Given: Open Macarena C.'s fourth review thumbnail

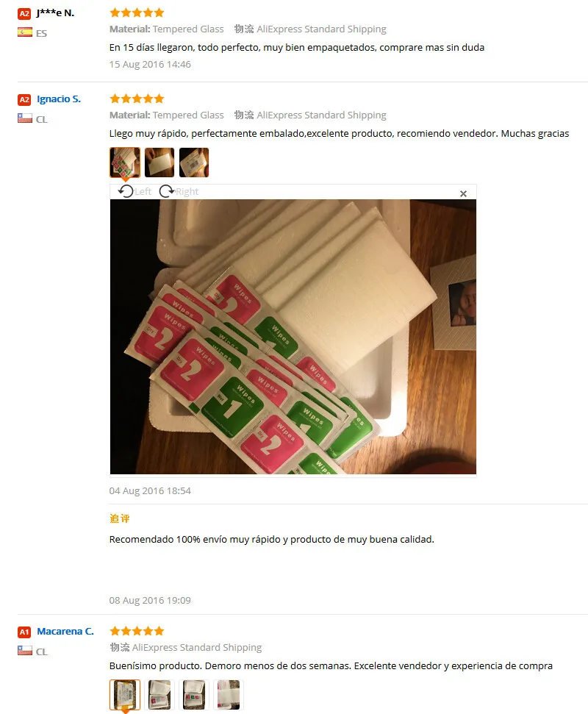Looking at the screenshot, I should (229, 695).
